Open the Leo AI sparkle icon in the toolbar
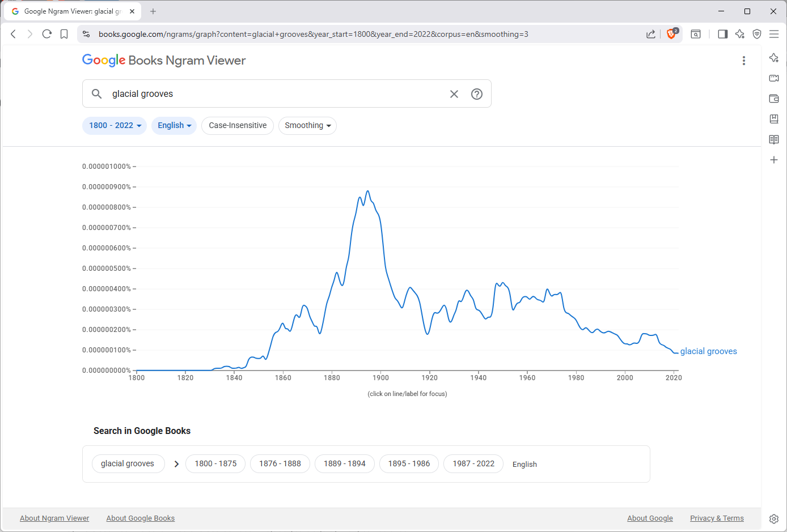This screenshot has height=532, width=787. [740, 34]
